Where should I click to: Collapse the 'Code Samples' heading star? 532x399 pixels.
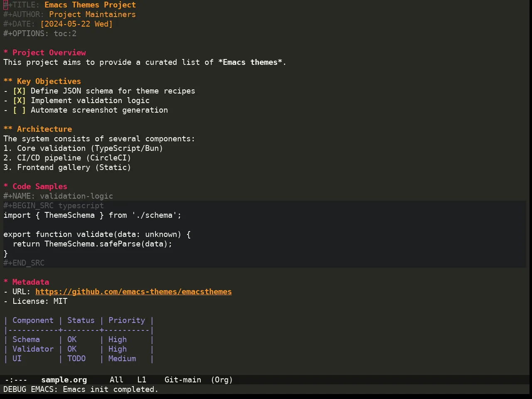[5, 187]
